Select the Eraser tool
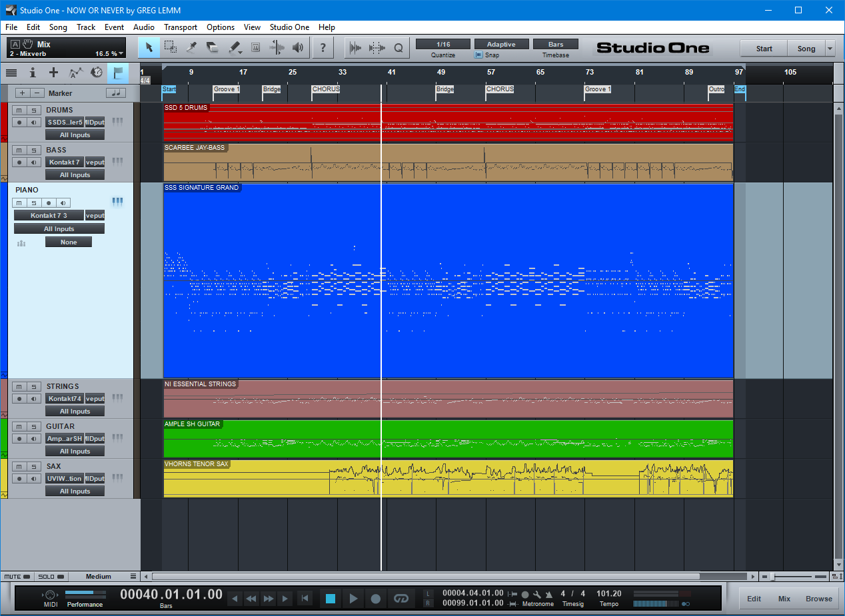Image resolution: width=845 pixels, height=616 pixels. (x=213, y=47)
